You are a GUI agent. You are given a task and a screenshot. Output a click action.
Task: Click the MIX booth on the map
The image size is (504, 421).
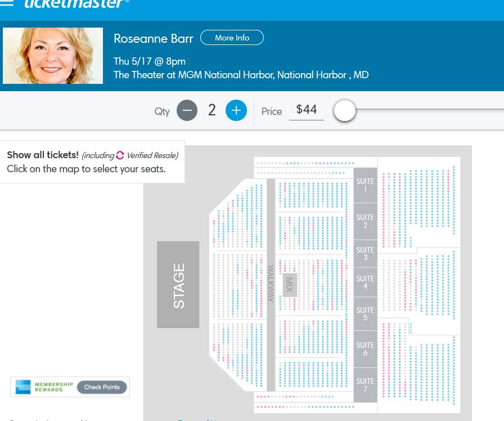[289, 285]
